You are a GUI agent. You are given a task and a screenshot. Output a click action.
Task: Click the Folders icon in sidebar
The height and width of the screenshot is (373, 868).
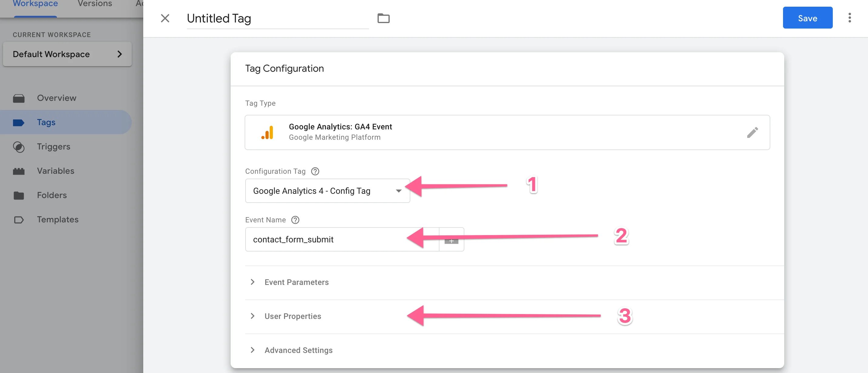[19, 195]
